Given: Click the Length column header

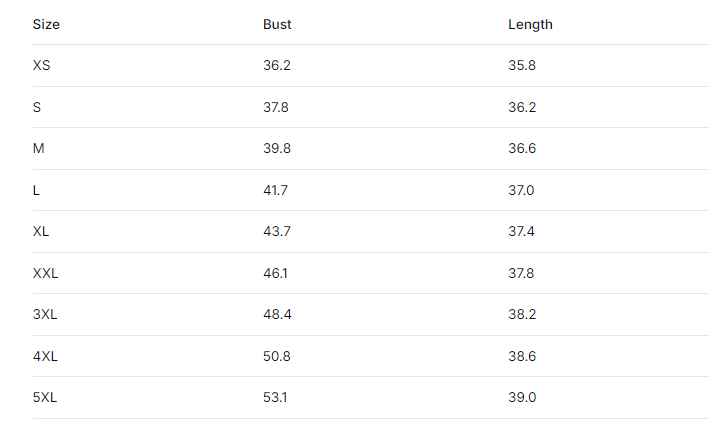Looking at the screenshot, I should (x=530, y=24).
